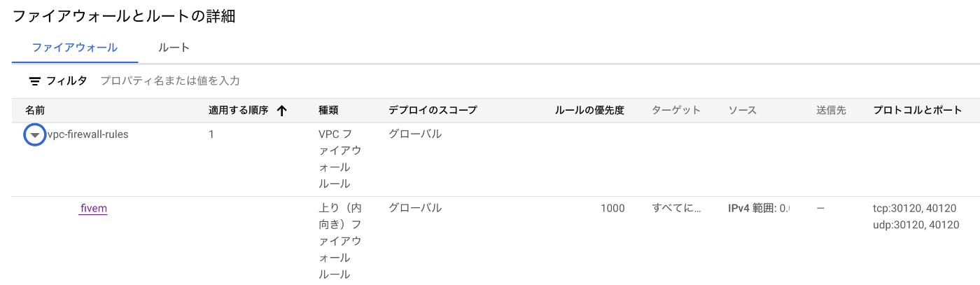Click the sort arrow beside 適用する順序
This screenshot has height=285, width=980.
(x=282, y=111)
